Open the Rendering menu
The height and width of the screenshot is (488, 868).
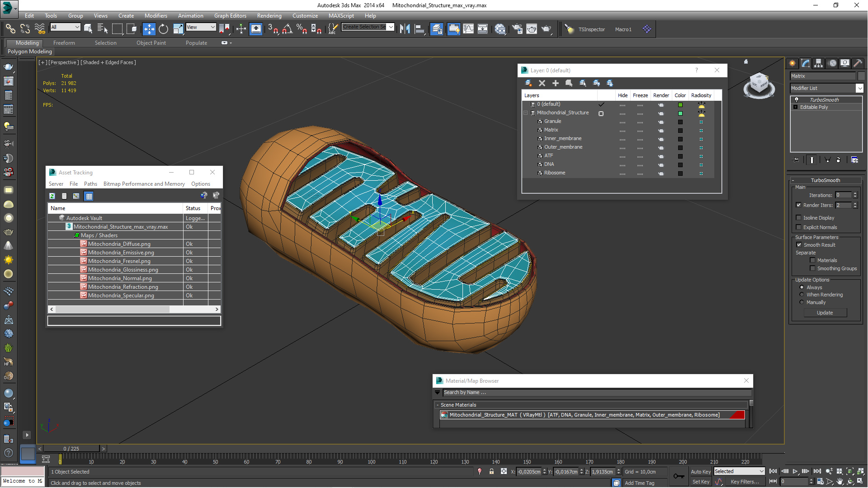[x=269, y=16]
